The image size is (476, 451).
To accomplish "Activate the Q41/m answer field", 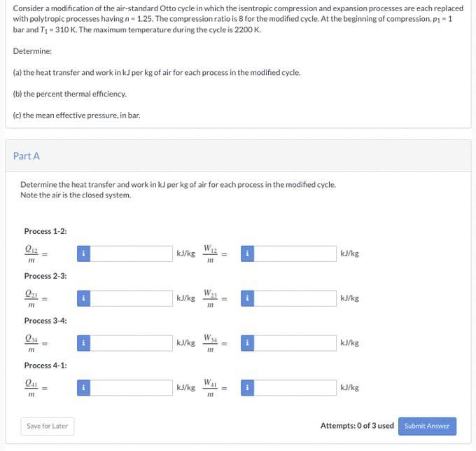I will [132, 387].
